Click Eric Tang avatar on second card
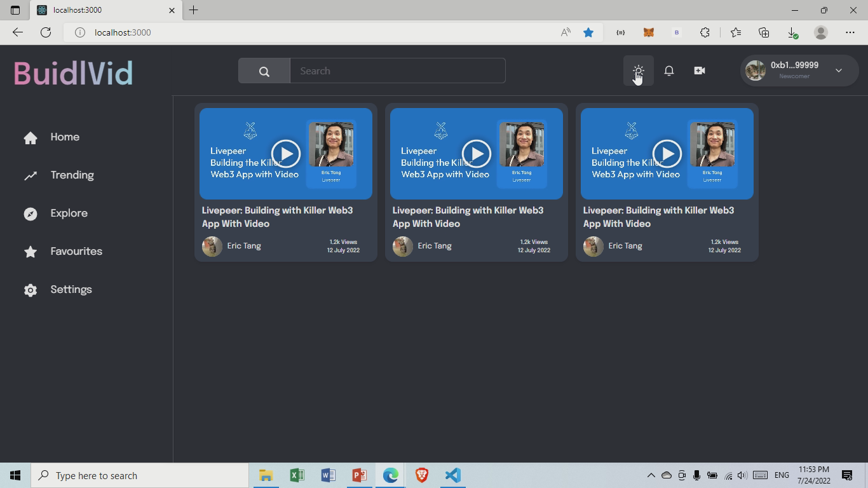The image size is (868, 488). 403,246
